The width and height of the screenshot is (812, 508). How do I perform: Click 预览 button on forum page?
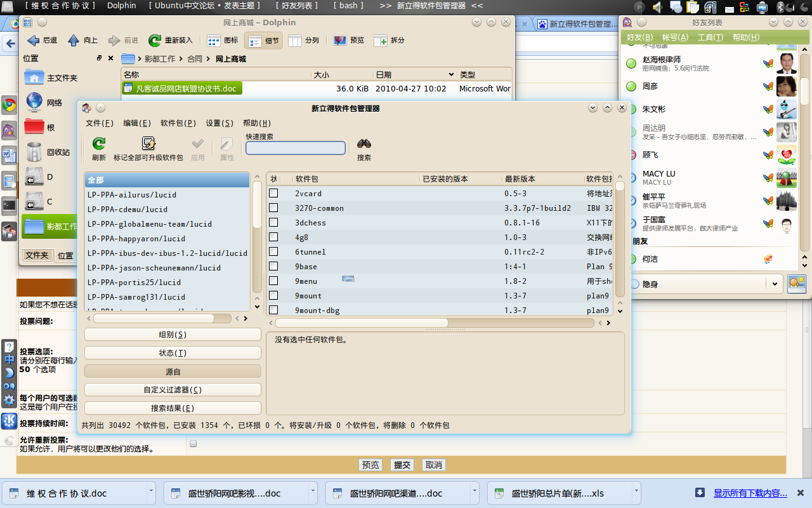click(x=370, y=465)
